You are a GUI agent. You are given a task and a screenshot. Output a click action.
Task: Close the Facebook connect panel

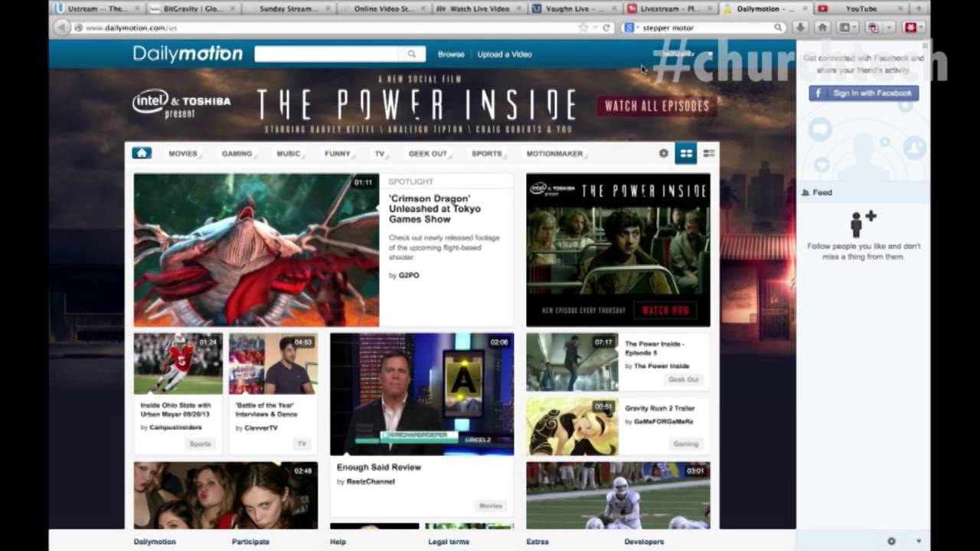pos(924,46)
